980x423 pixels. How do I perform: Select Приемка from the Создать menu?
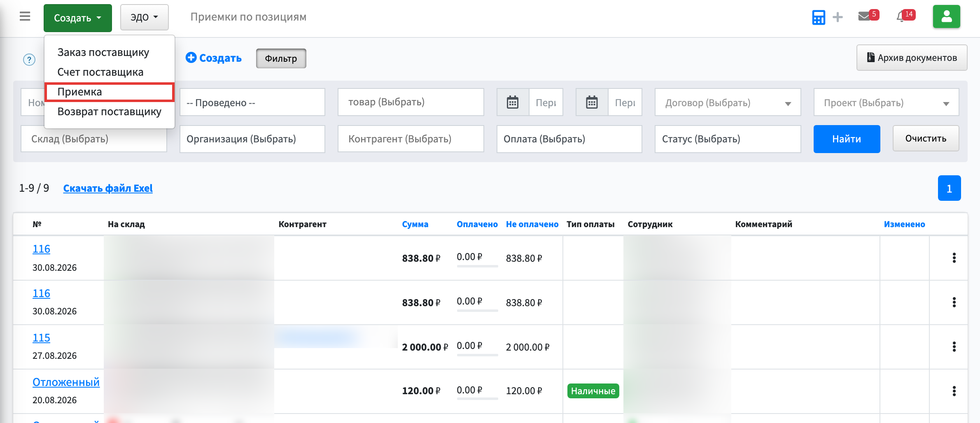tap(110, 92)
